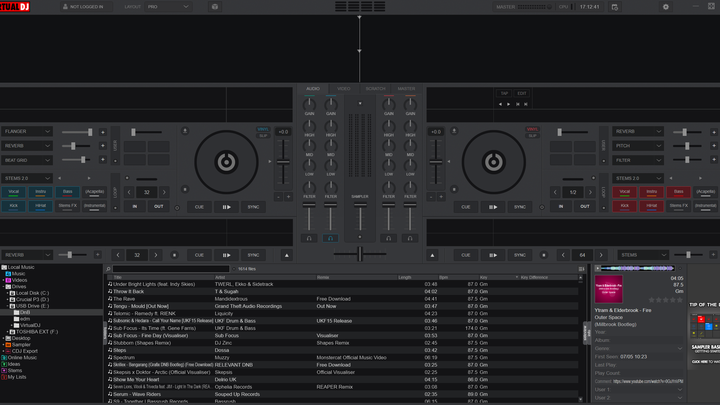Screen dimensions: 720x405
Task: Click the headphone cue icon for deck 1 (active blue)
Action: 330,238
